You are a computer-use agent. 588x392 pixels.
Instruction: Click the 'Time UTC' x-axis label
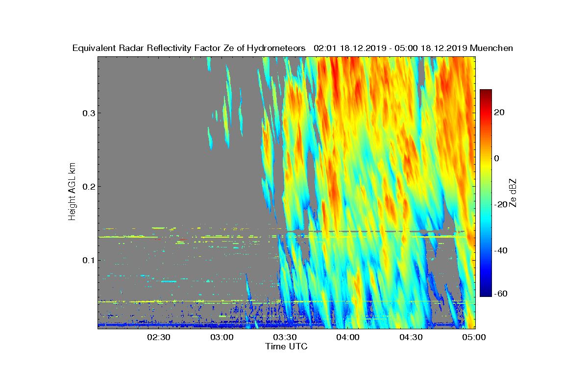tap(287, 346)
